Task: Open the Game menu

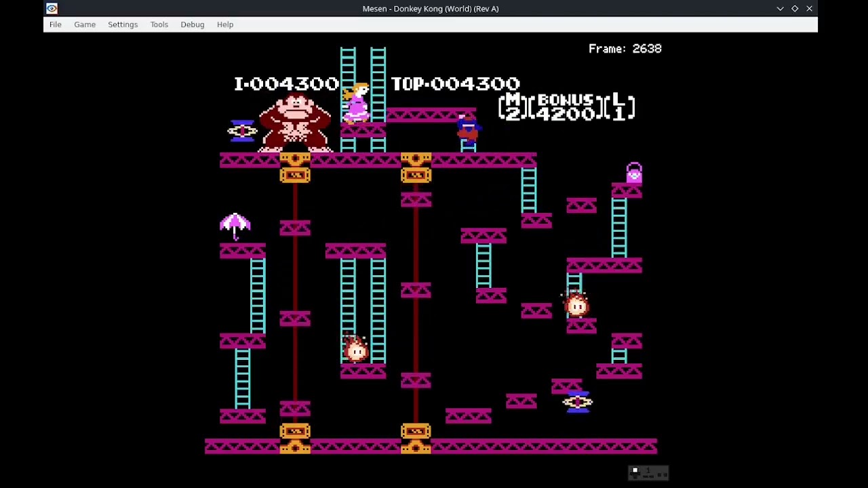Action: point(85,24)
